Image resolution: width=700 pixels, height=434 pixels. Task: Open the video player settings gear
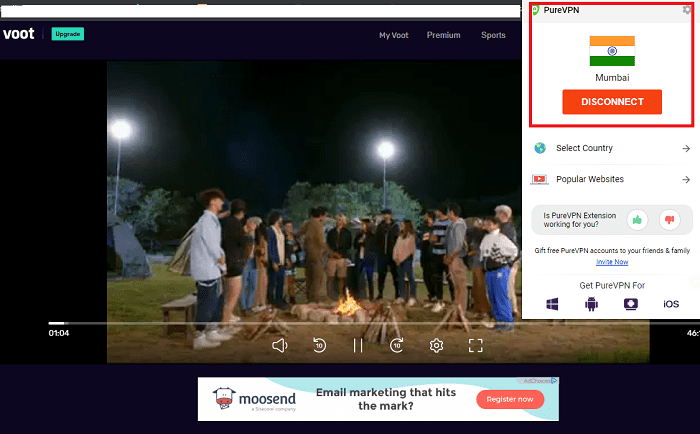[x=436, y=345]
